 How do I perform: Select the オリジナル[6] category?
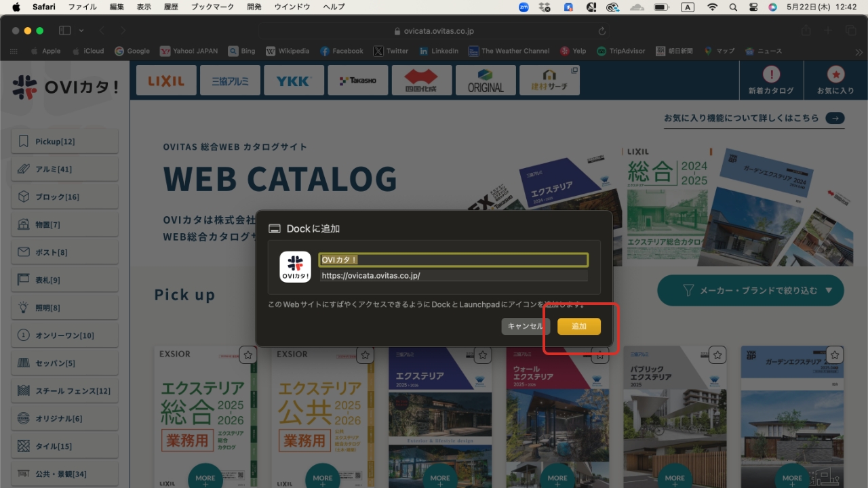(64, 418)
